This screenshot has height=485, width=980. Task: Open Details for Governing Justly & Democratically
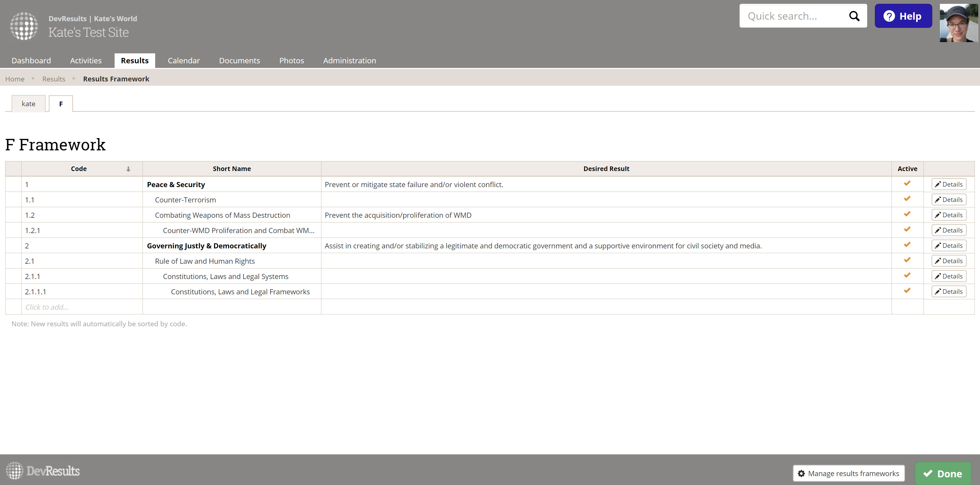pyautogui.click(x=948, y=246)
